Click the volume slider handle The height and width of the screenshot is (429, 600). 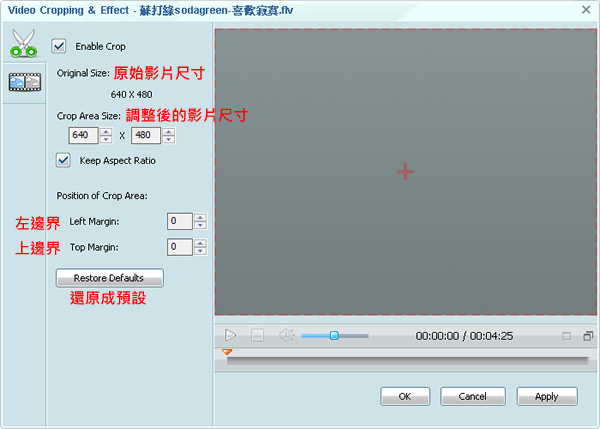[x=334, y=336]
